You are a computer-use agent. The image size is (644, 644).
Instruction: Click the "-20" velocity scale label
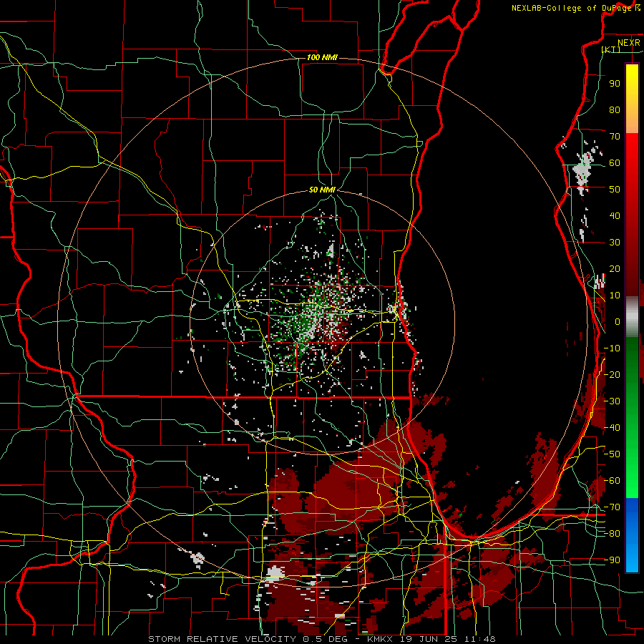pos(612,374)
